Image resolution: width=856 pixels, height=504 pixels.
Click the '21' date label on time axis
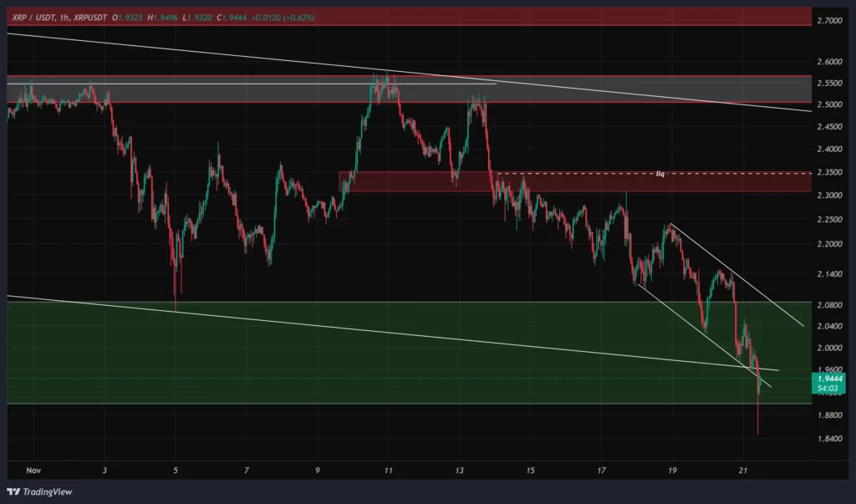742,471
